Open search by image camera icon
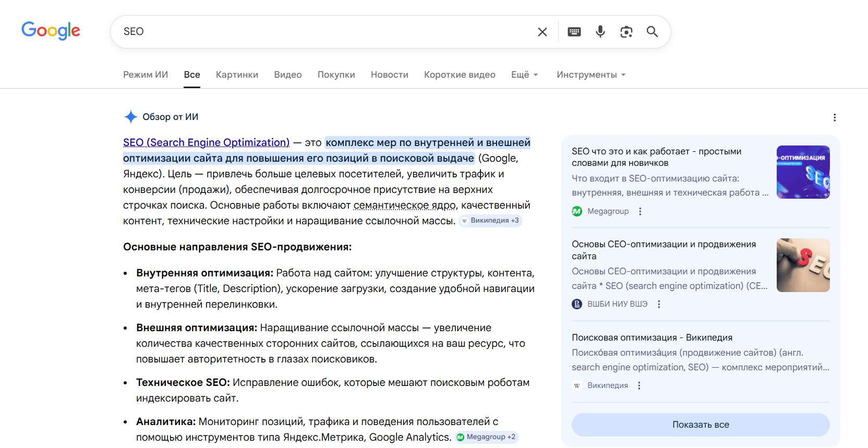Viewport: 868px width, 448px height. click(x=626, y=32)
